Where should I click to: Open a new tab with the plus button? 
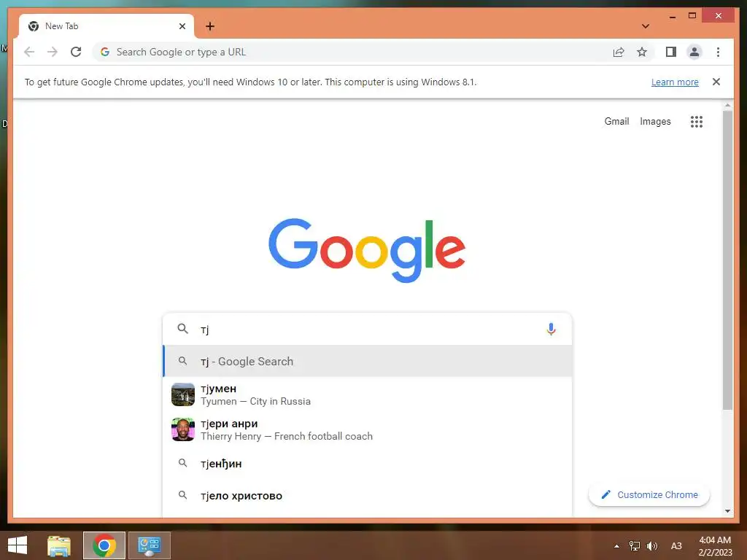210,26
